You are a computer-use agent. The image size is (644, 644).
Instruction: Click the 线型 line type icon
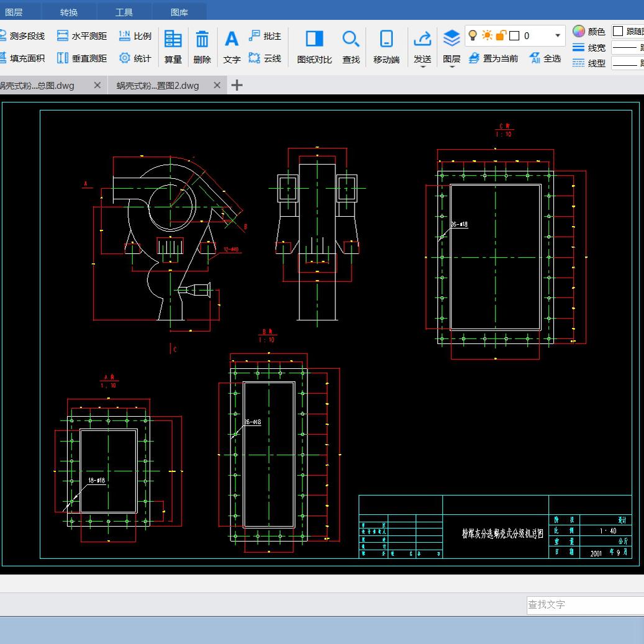[578, 63]
